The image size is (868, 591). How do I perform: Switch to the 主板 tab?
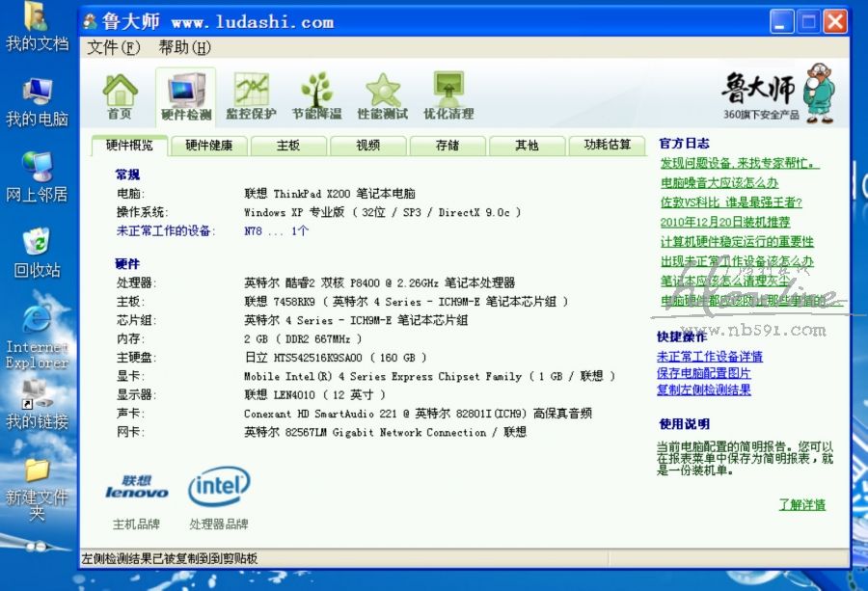[288, 146]
